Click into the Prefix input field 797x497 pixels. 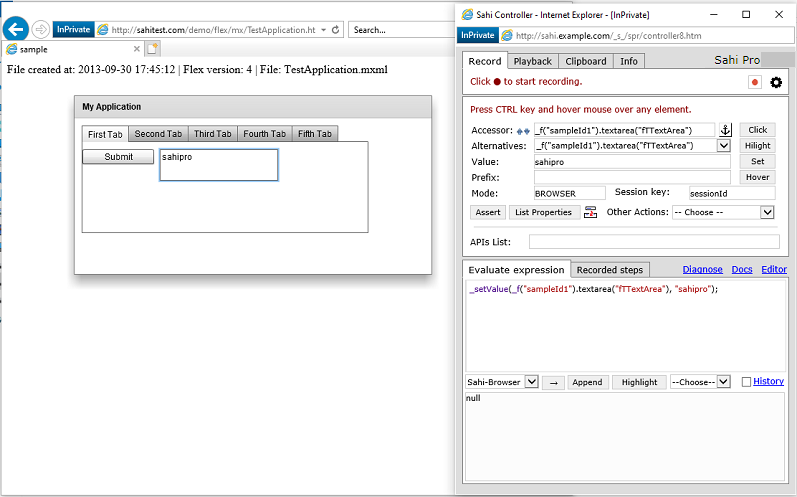632,177
